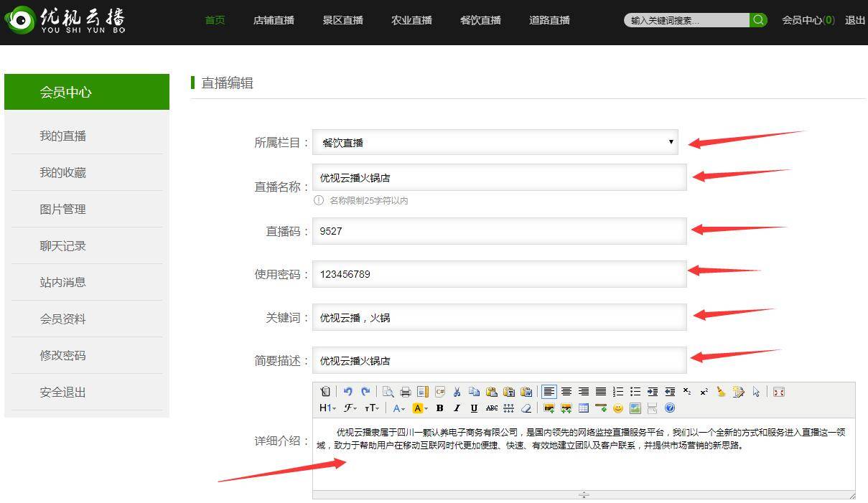Image resolution: width=868 pixels, height=503 pixels.
Task: Open the editor help question-mark icon
Action: 670,408
